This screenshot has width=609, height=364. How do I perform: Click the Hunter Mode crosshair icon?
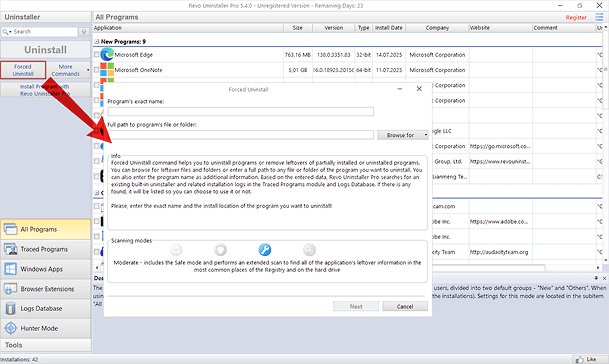click(x=10, y=328)
